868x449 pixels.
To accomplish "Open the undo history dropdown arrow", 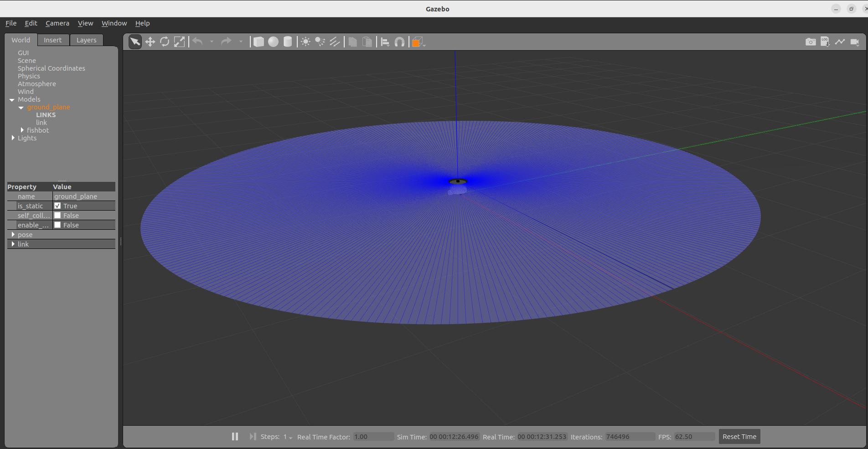I will click(x=212, y=42).
